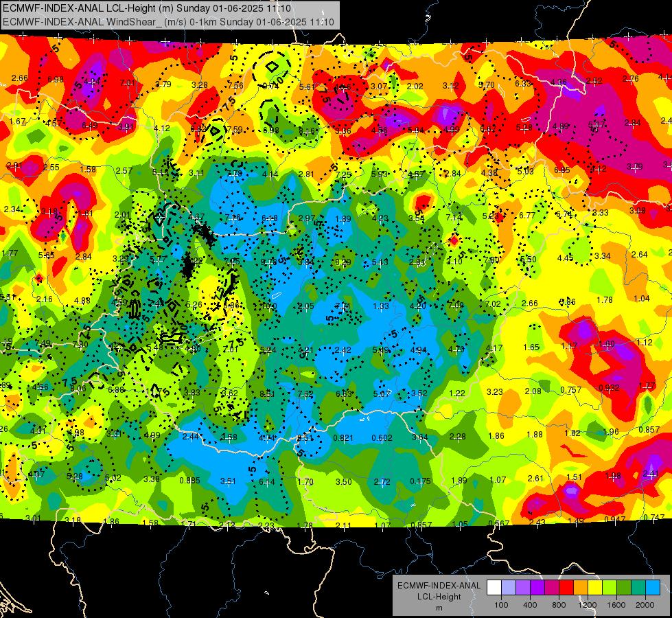672x618 pixels.
Task: Click the wind shear value 0.932
Action: click(609, 388)
